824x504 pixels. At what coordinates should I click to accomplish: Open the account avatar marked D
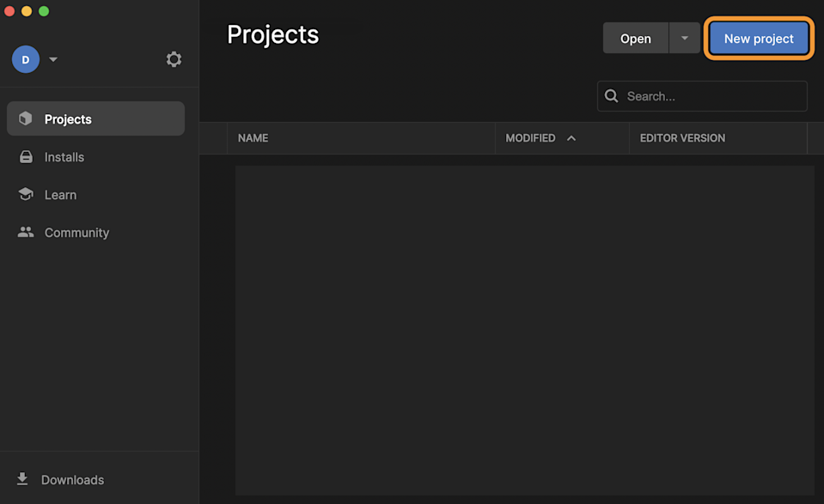[25, 59]
